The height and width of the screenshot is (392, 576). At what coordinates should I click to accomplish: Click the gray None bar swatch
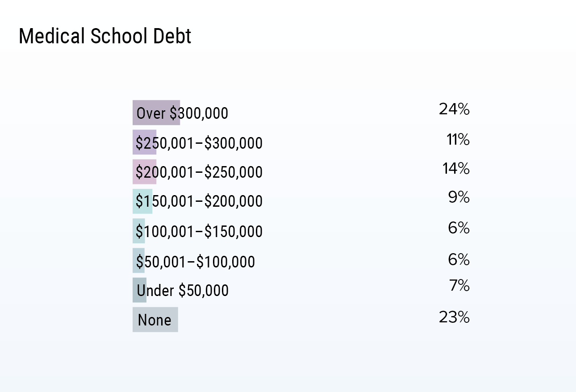point(155,320)
